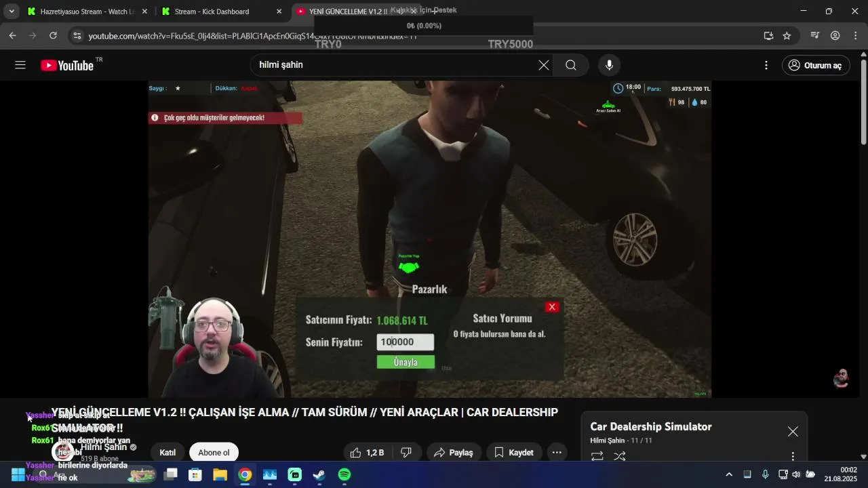Reload the page with refresh icon

[53, 35]
